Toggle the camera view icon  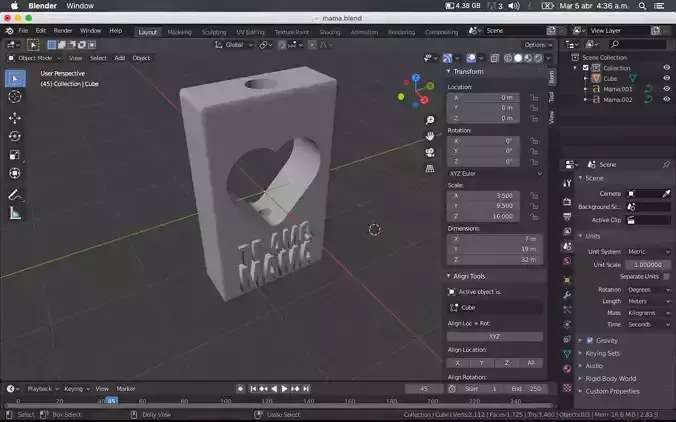[x=430, y=153]
